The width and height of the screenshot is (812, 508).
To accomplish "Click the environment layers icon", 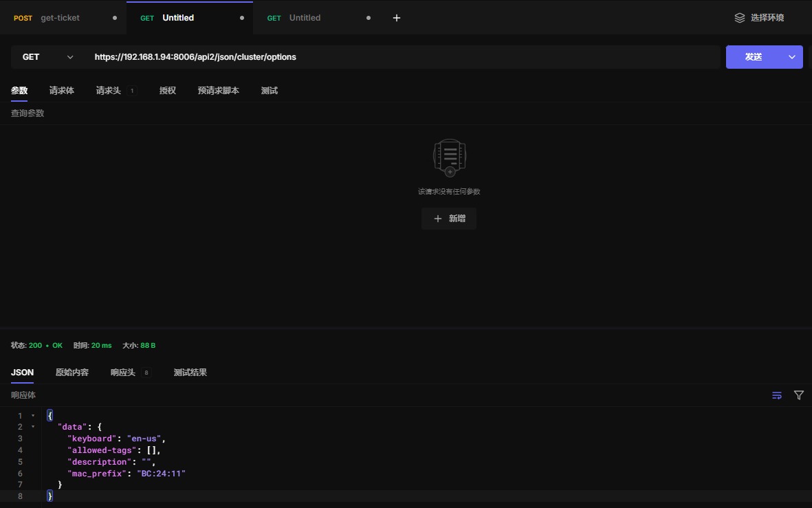I will point(740,18).
